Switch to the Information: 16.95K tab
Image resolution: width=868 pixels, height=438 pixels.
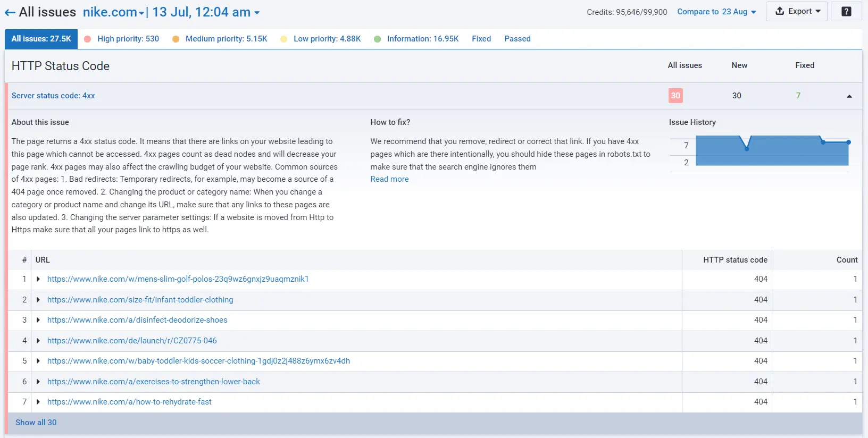416,39
